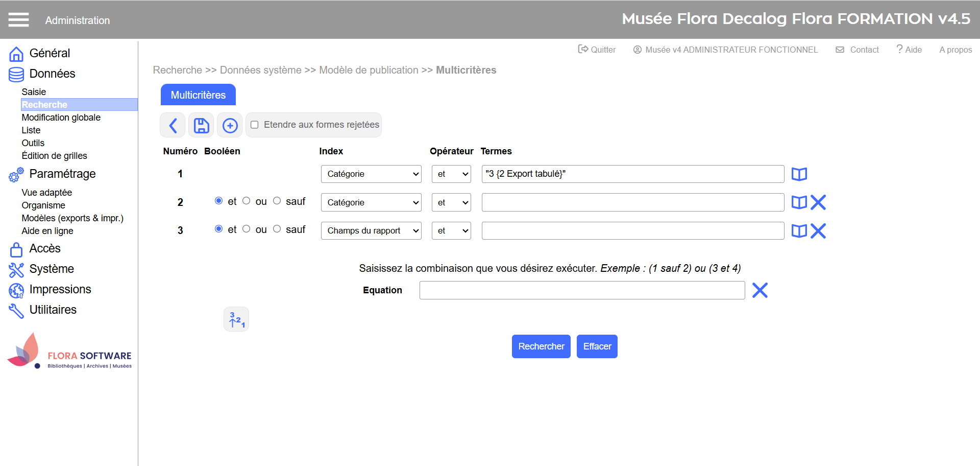Image resolution: width=980 pixels, height=466 pixels.
Task: Save the search with the floppy disk icon
Action: point(201,125)
